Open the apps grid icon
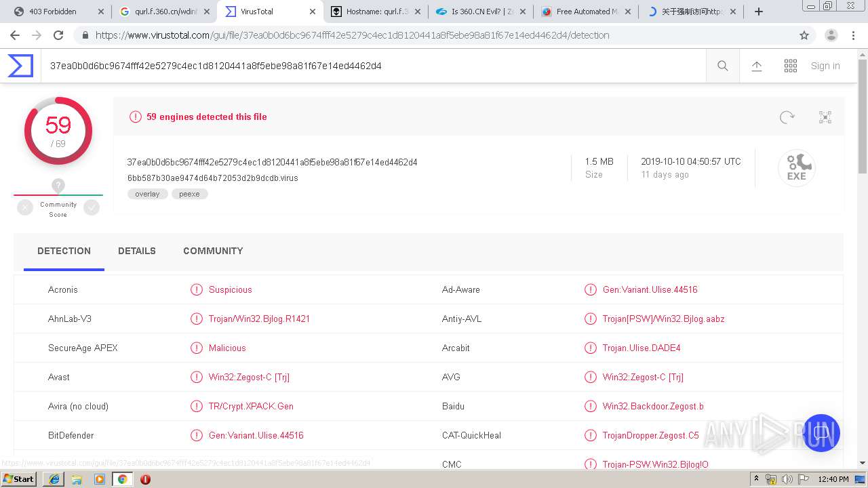The image size is (868, 488). coord(791,66)
